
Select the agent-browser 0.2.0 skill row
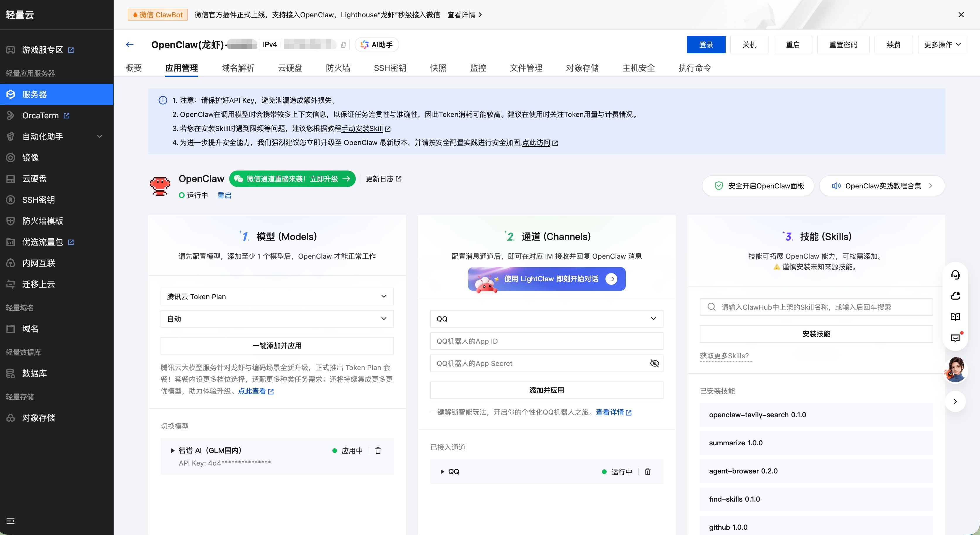click(816, 471)
